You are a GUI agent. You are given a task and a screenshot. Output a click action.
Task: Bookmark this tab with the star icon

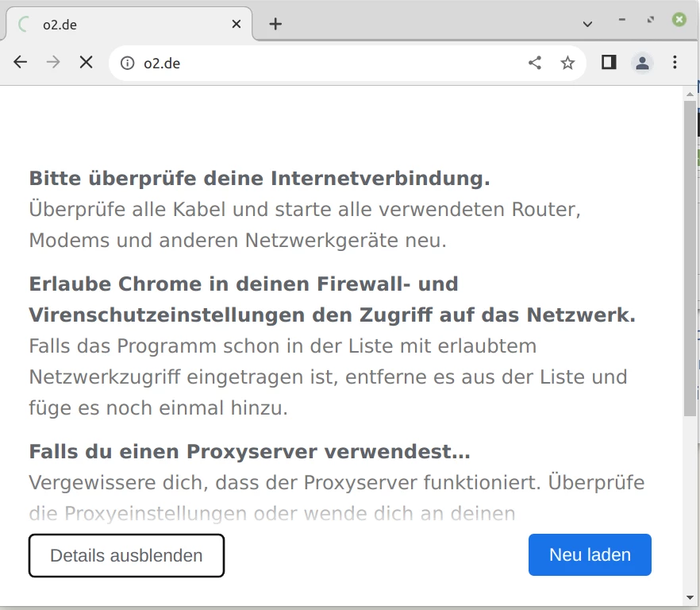[x=567, y=63]
